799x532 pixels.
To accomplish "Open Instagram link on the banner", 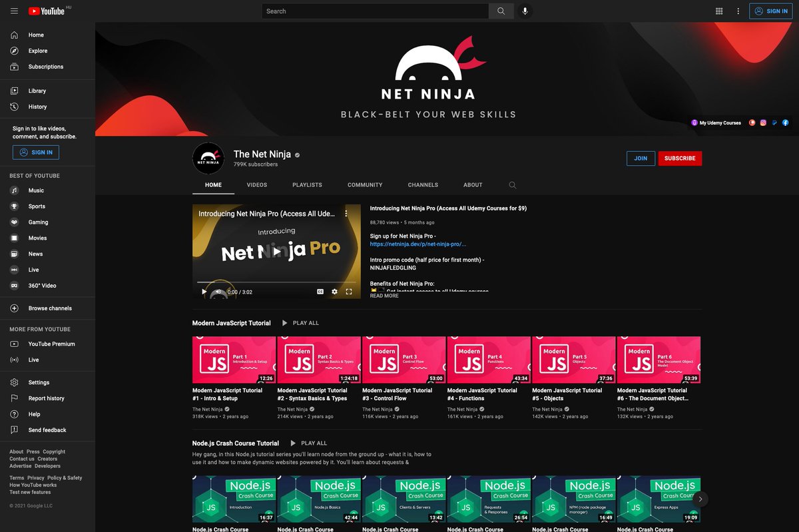I will (x=763, y=123).
